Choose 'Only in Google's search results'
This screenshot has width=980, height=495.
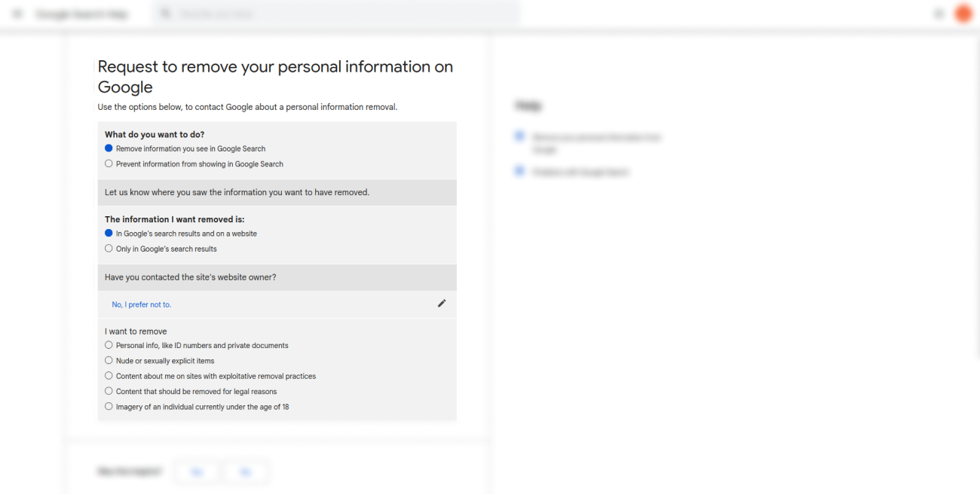coord(109,249)
